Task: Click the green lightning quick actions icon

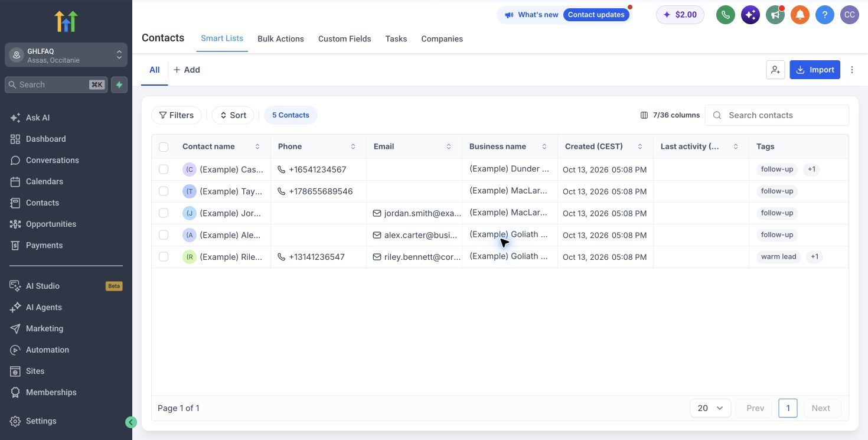Action: point(119,84)
